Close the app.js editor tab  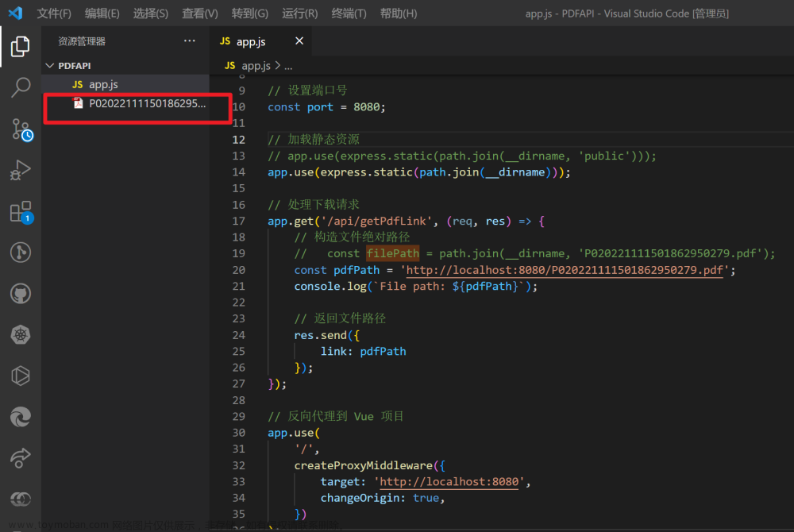coord(299,41)
